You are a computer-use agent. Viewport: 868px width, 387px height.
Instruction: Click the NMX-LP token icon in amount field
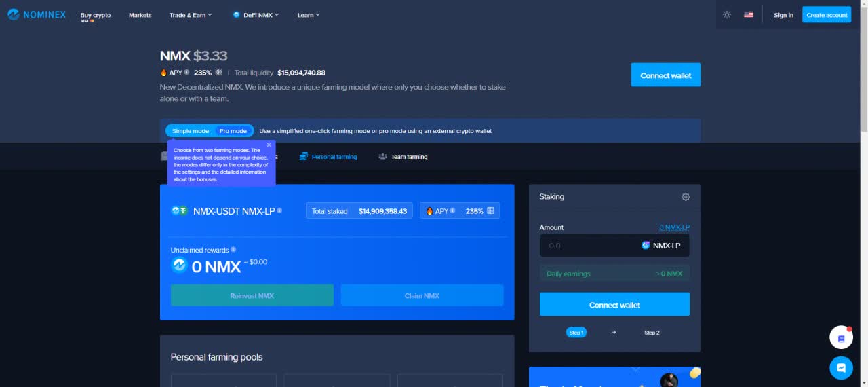pos(646,246)
